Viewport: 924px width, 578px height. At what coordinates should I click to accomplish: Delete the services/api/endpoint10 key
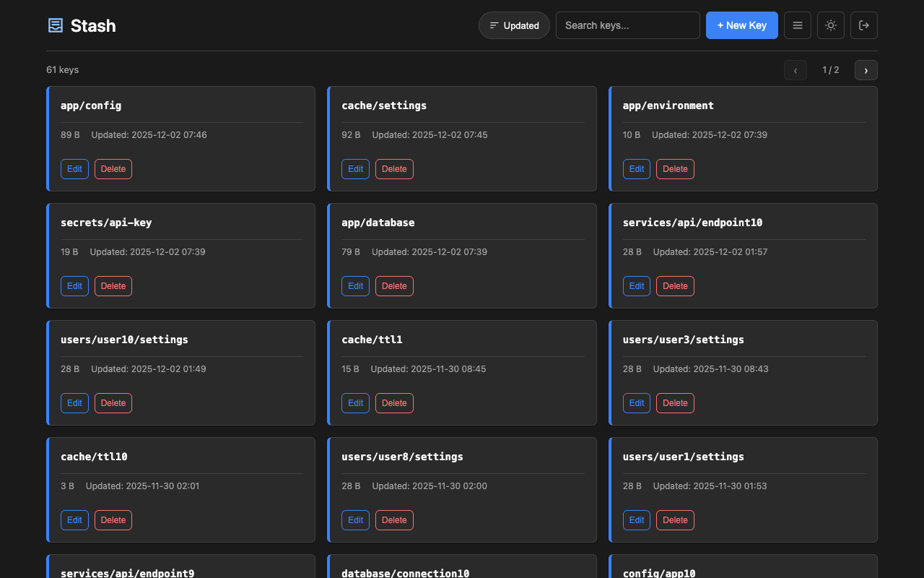pos(675,286)
